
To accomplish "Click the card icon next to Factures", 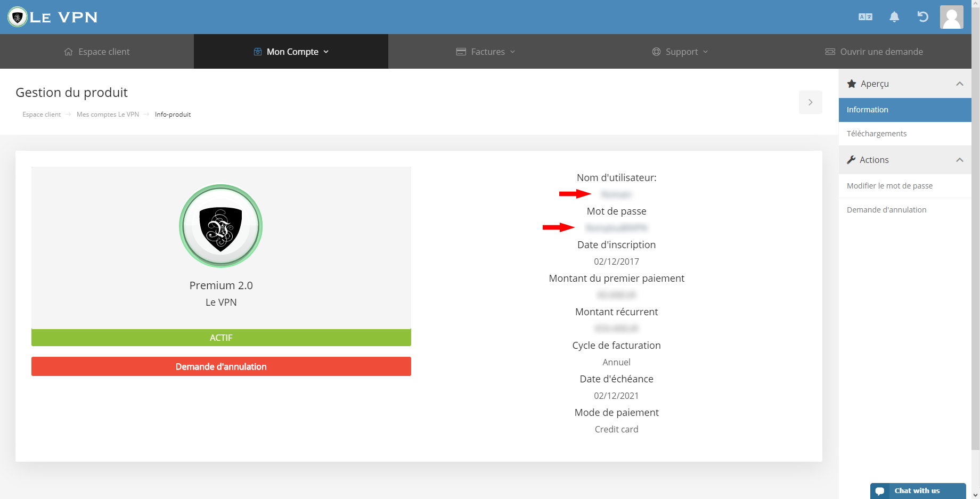I will [x=461, y=52].
